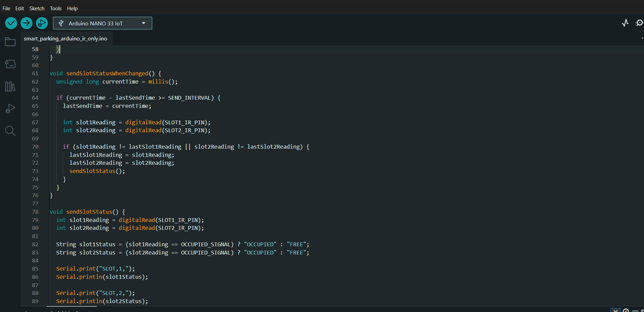Open the Search sidebar panel

tap(10, 131)
